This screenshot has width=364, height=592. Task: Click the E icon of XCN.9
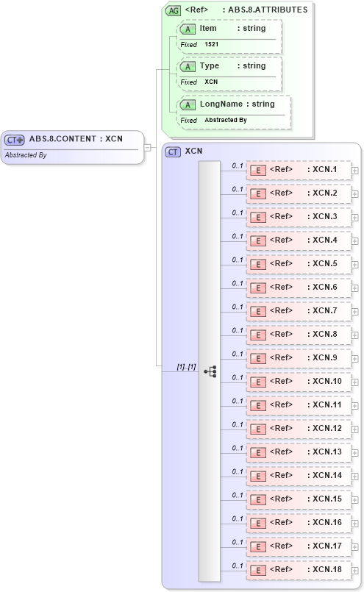point(258,359)
